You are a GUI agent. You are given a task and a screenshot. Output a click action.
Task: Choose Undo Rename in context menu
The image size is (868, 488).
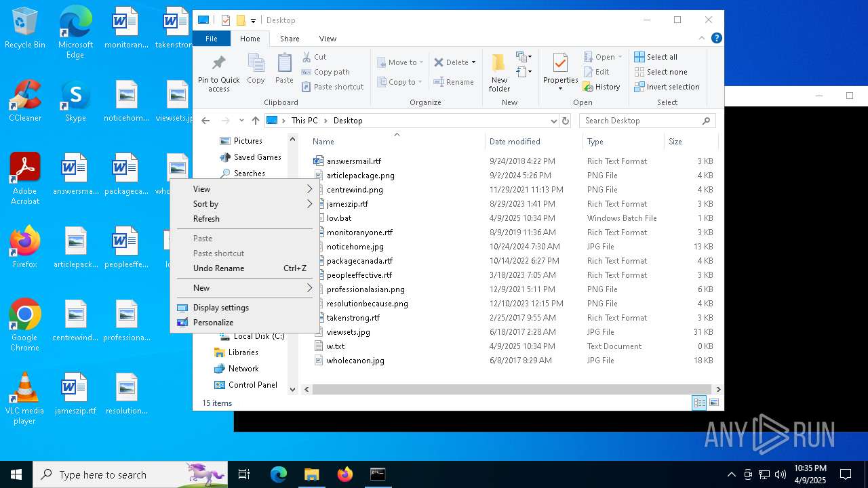coord(245,268)
